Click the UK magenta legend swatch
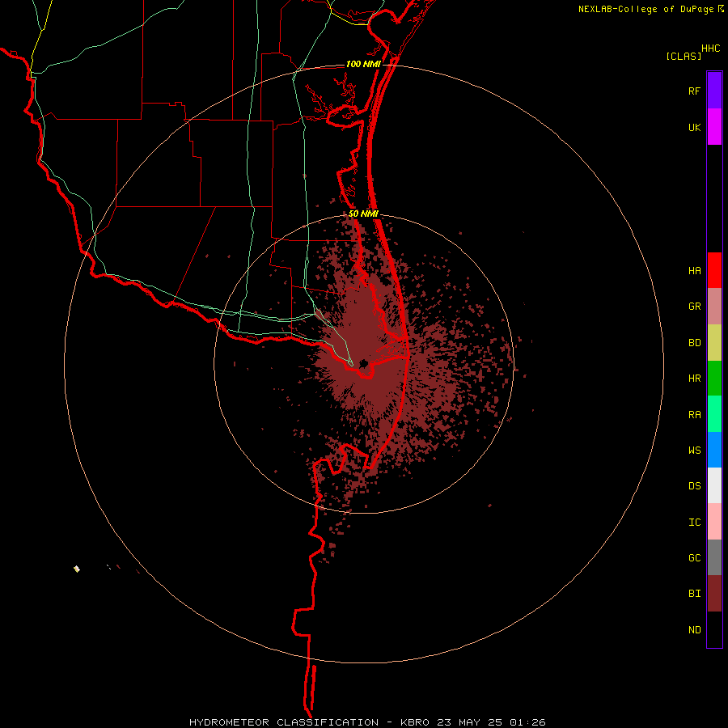The height and width of the screenshot is (728, 728). pos(714,127)
